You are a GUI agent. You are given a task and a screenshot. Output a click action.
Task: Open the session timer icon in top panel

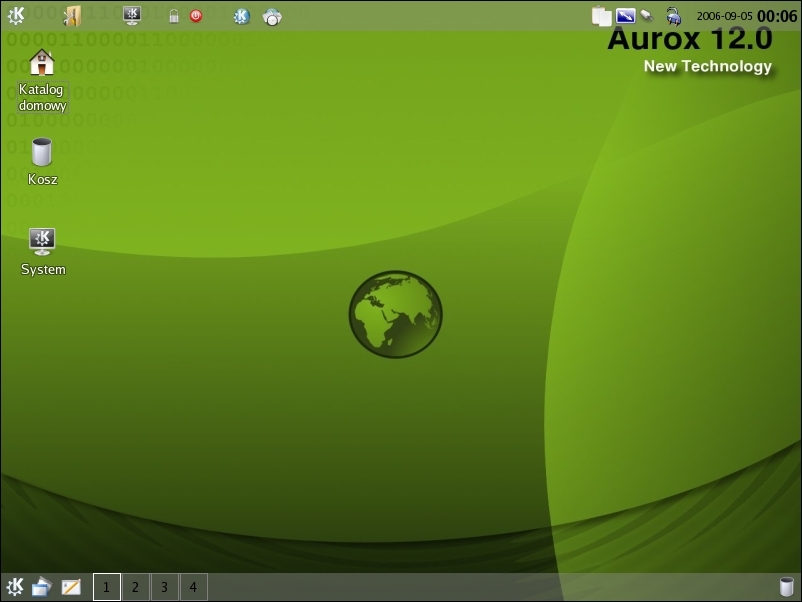tap(272, 15)
